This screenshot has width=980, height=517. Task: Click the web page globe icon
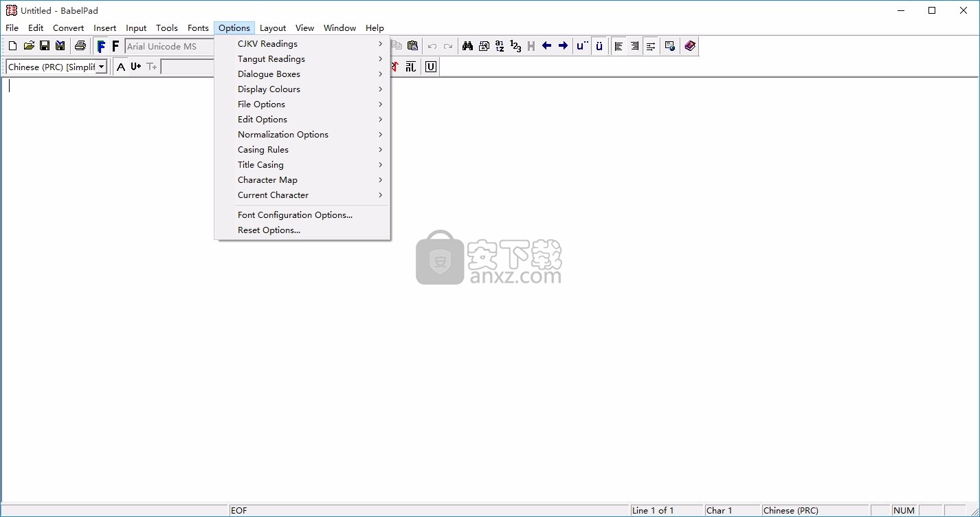click(670, 46)
